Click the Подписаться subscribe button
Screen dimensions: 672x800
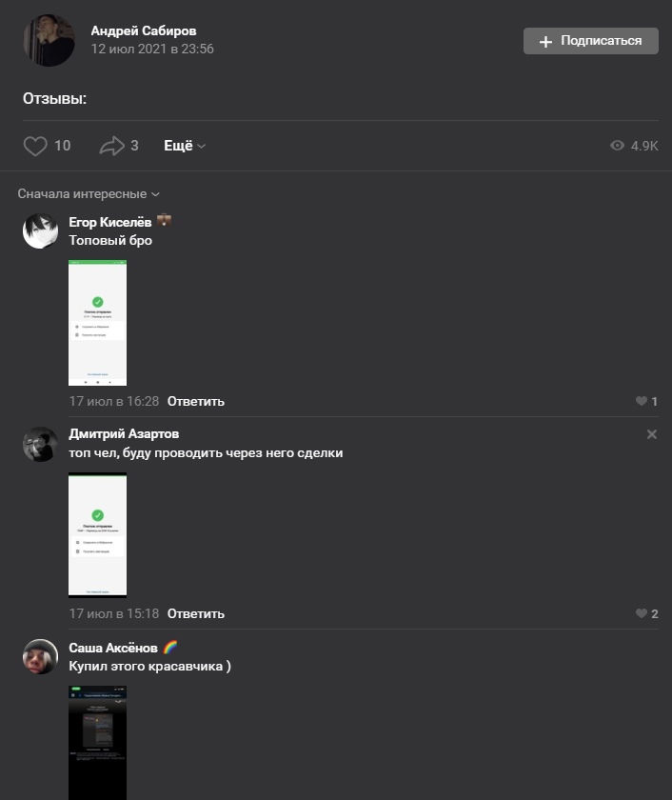click(x=591, y=41)
